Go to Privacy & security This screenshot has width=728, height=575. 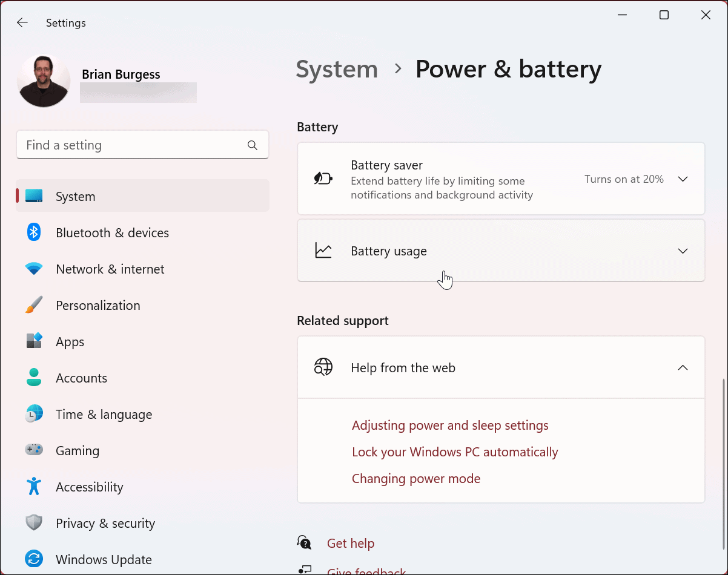pyautogui.click(x=143, y=523)
